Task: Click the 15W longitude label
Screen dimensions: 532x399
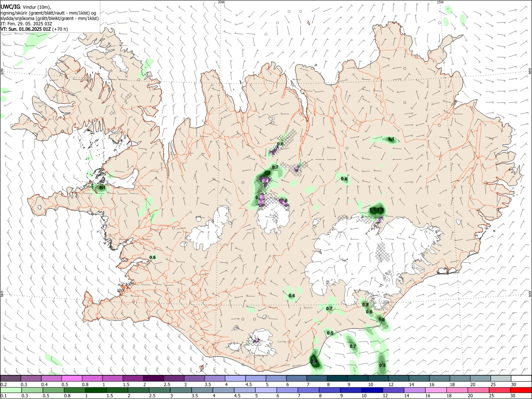Action: click(x=440, y=2)
